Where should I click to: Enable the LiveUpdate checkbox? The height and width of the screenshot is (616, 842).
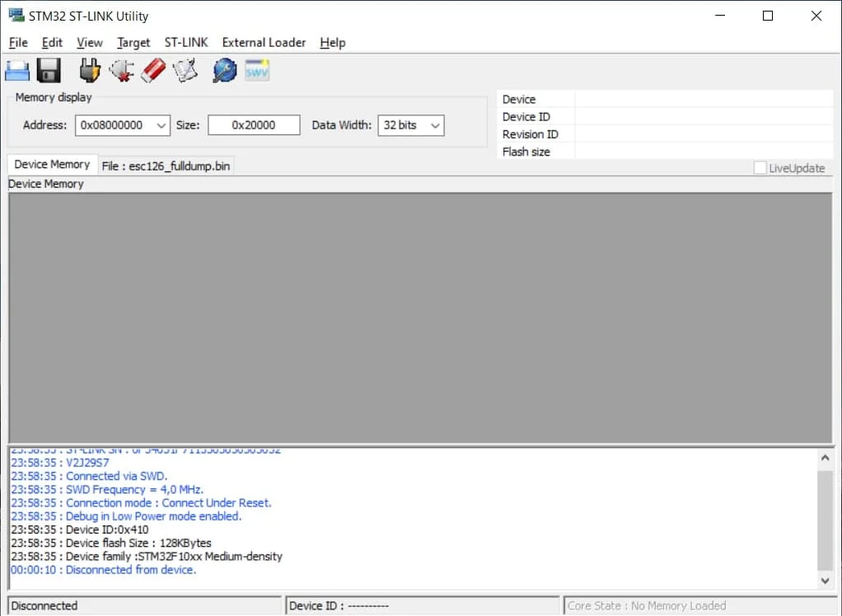pos(760,168)
